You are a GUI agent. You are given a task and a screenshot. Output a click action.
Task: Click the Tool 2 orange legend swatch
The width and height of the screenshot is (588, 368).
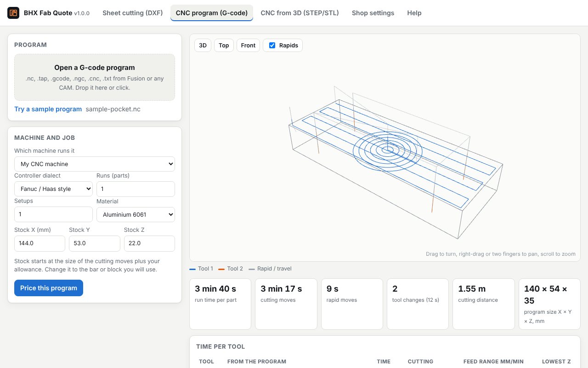point(221,269)
